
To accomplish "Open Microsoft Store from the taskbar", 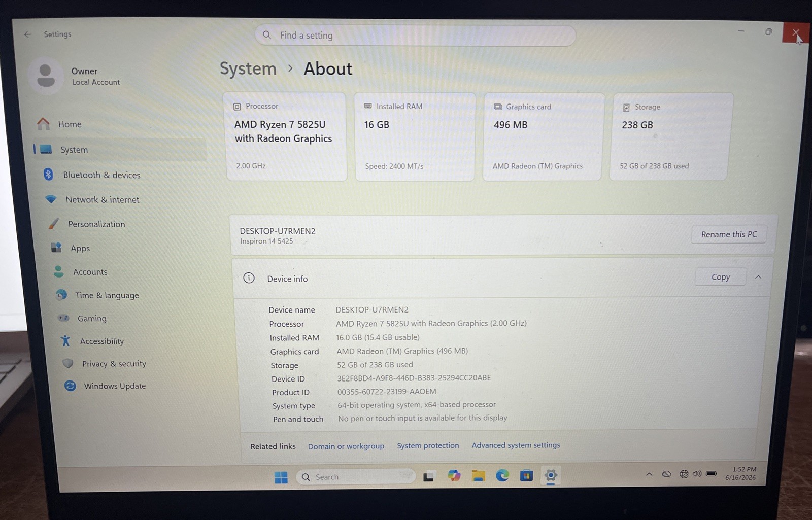I will pos(526,475).
